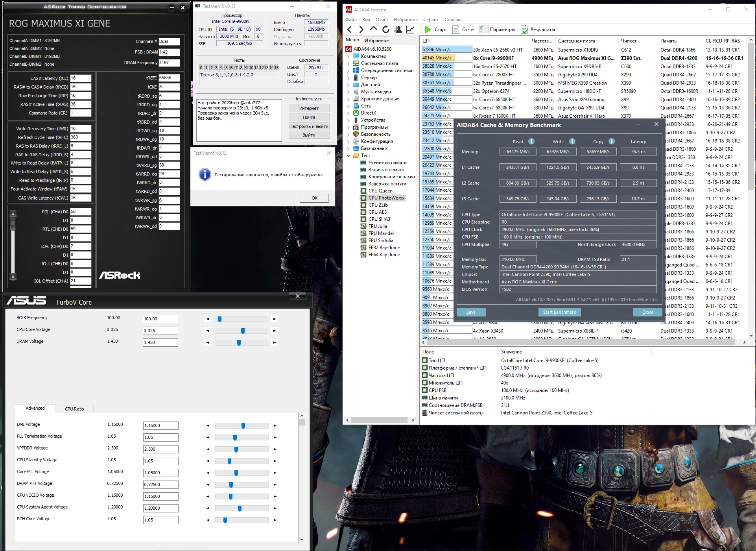Click the AIDA64 back navigation arrow
This screenshot has height=551, width=756.
point(349,30)
